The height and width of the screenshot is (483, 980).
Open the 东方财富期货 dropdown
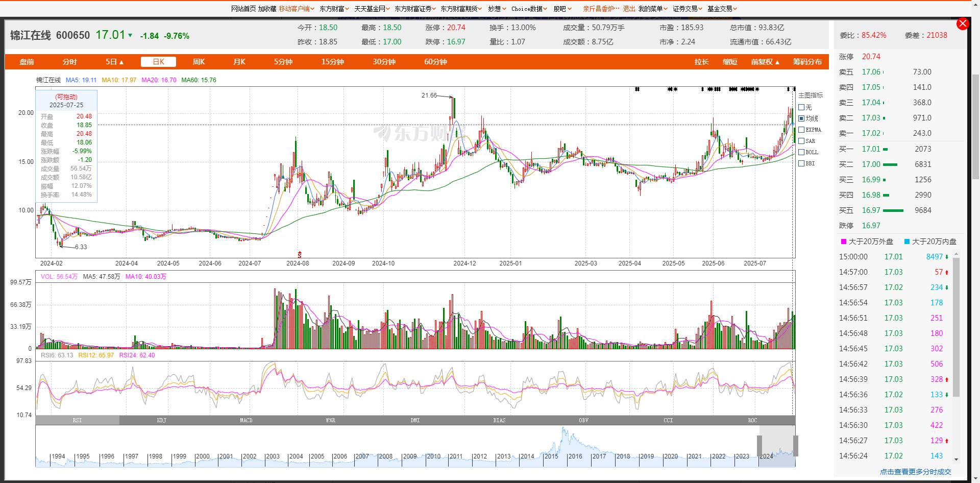(461, 9)
